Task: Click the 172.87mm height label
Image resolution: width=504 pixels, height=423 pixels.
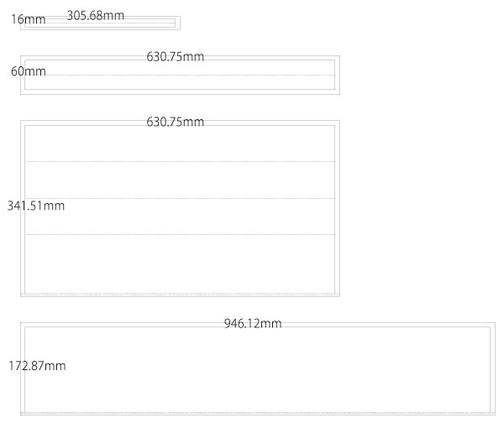Action: click(x=37, y=366)
